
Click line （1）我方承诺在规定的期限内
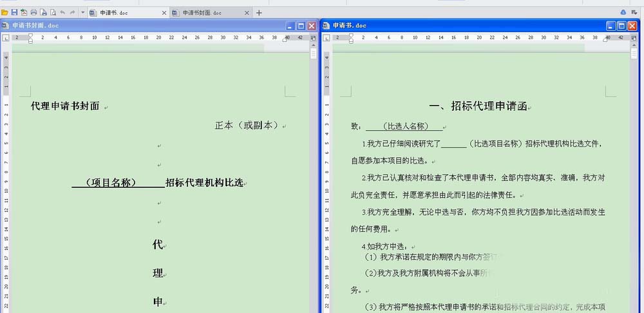coord(431,258)
